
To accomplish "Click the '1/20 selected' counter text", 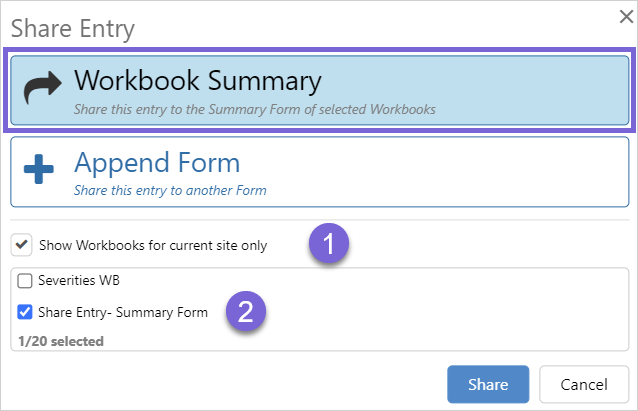I will click(x=61, y=341).
